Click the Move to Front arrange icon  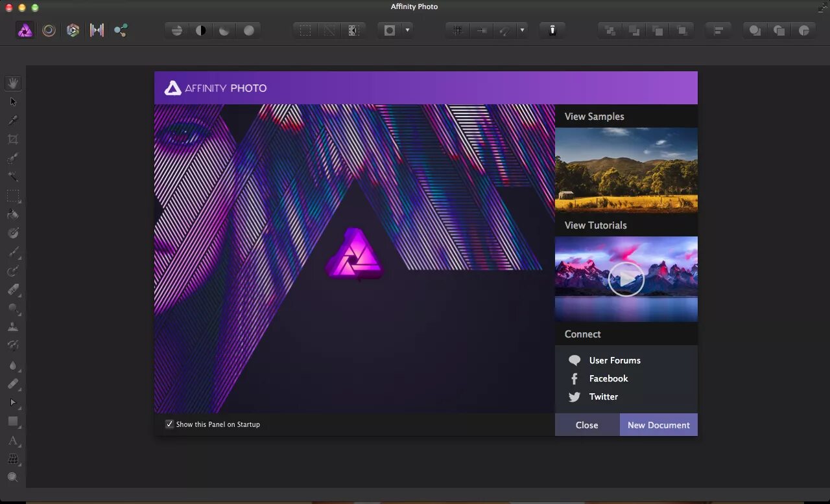pos(682,30)
